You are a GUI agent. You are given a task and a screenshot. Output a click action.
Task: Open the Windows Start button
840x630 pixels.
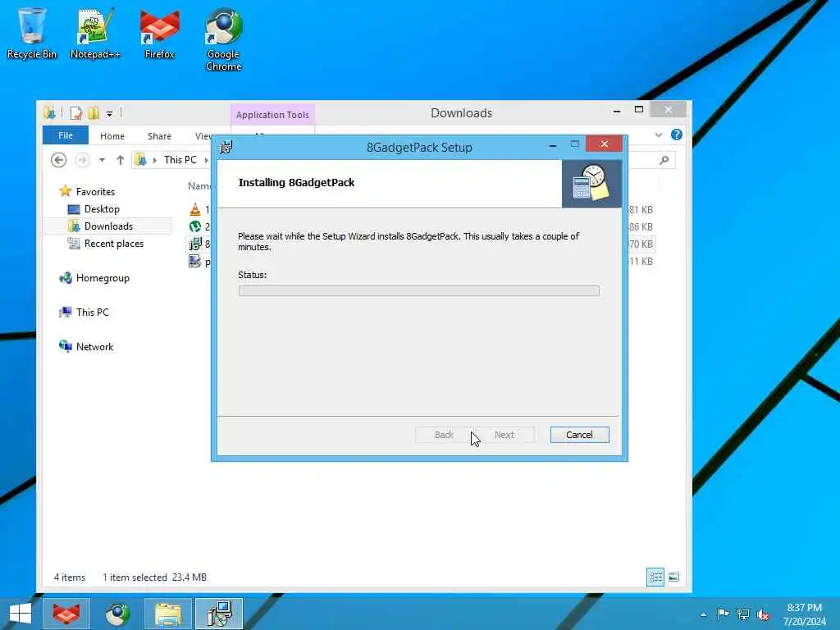tap(21, 614)
